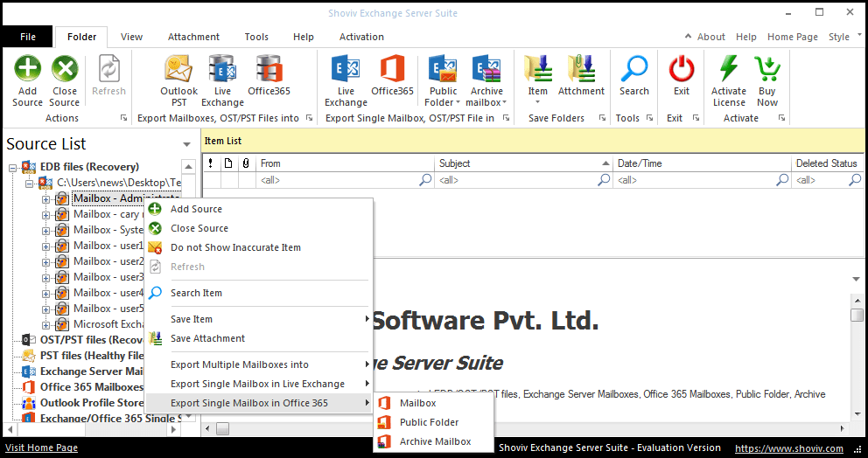This screenshot has width=868, height=458.
Task: Open the Export Single Mailbox in Live Exchange submenu
Action: (258, 384)
